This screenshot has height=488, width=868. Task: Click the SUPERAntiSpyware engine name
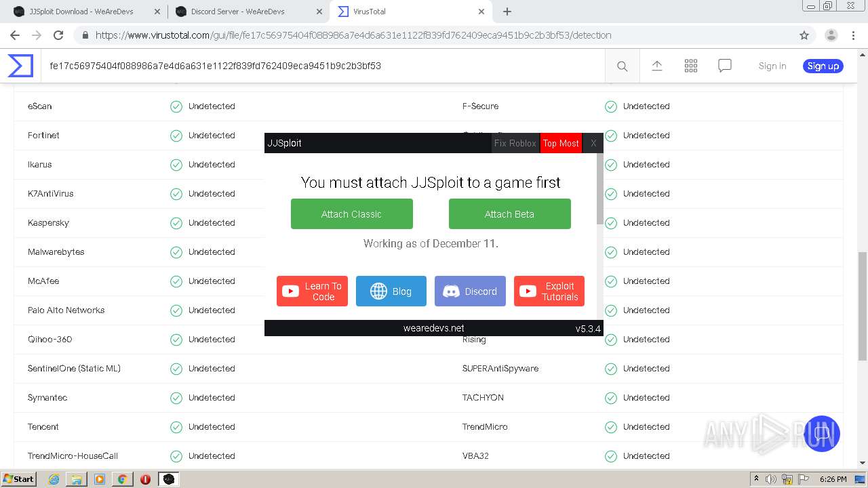click(500, 369)
